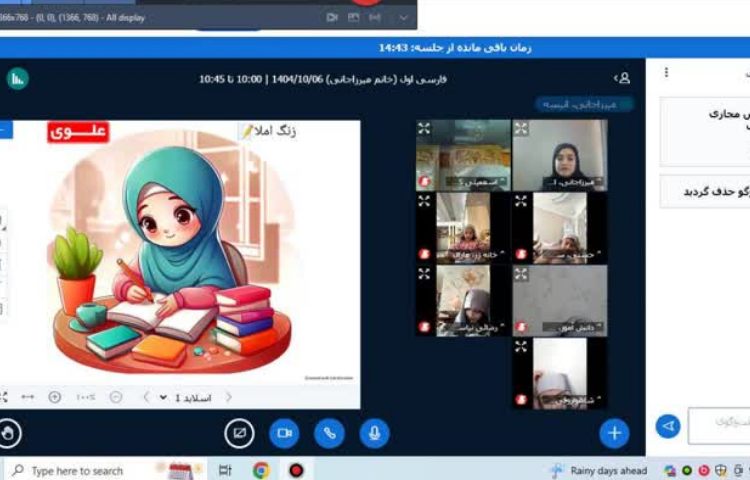Viewport: 750px width, 480px height.
Task: Mute or unmute the microphone button
Action: [x=375, y=433]
